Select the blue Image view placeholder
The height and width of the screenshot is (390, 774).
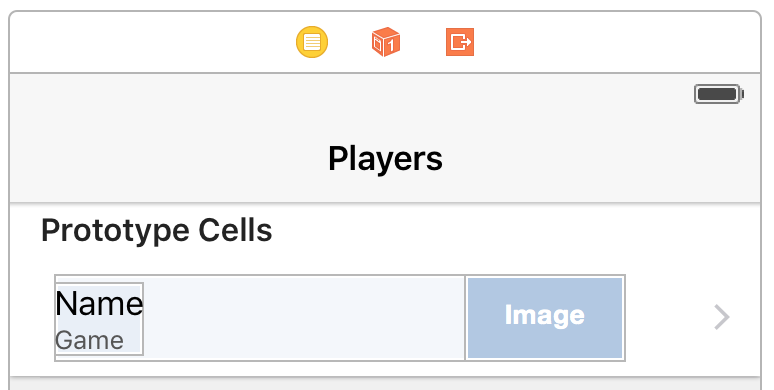545,318
